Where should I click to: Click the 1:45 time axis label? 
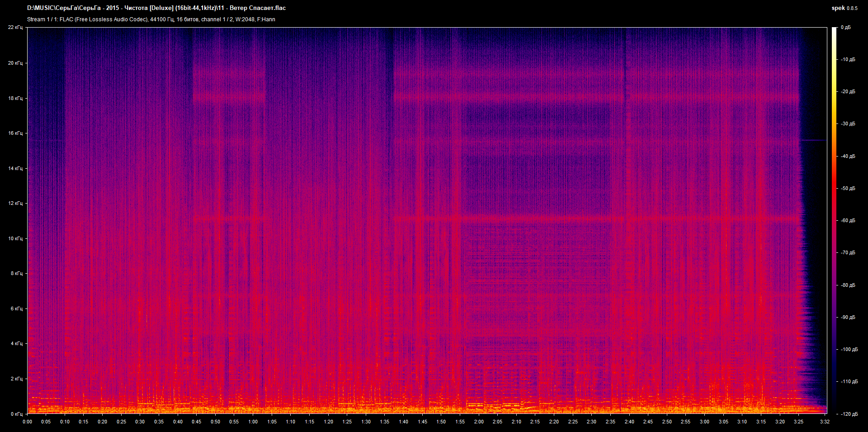point(422,422)
